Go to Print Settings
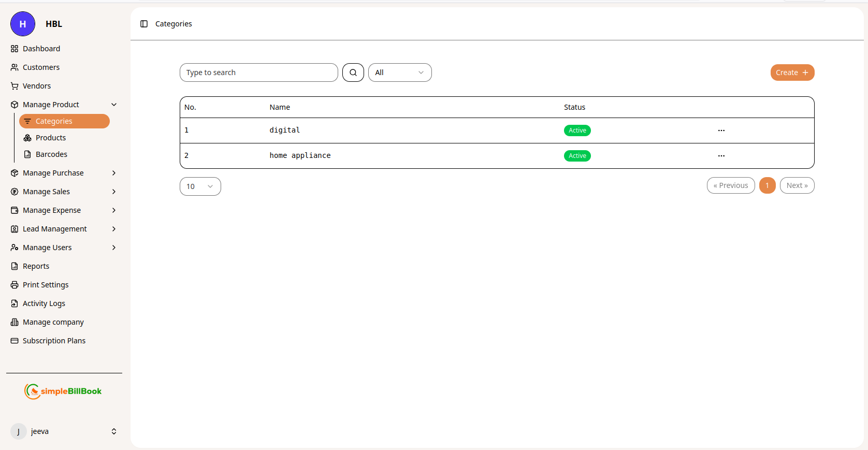 [x=46, y=285]
